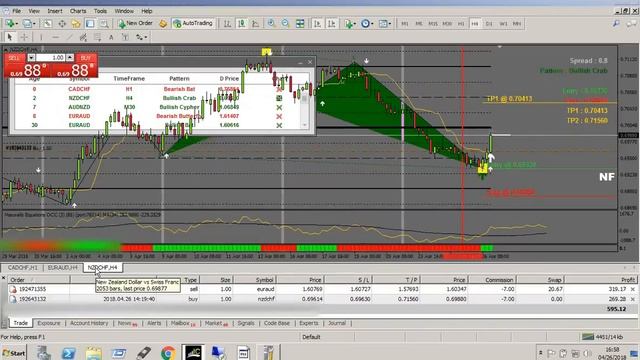Click the New Order button

click(135, 24)
